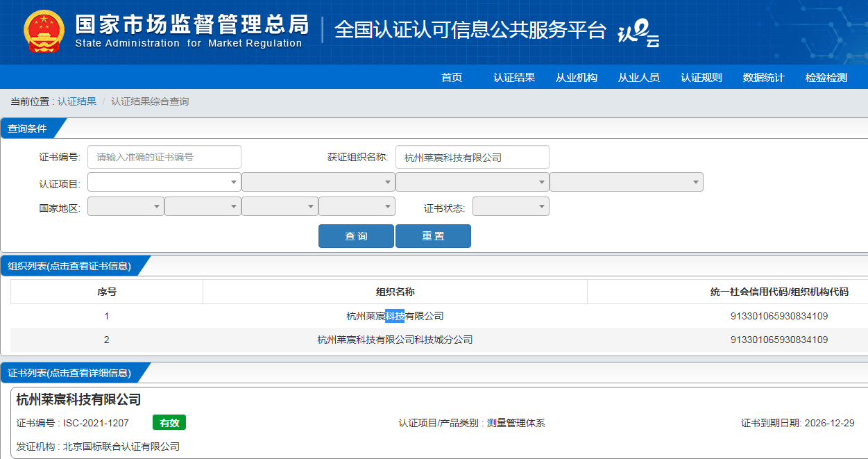This screenshot has height=459, width=868.
Task: Click 测量管理体系 certification item text
Action: pyautogui.click(x=516, y=423)
